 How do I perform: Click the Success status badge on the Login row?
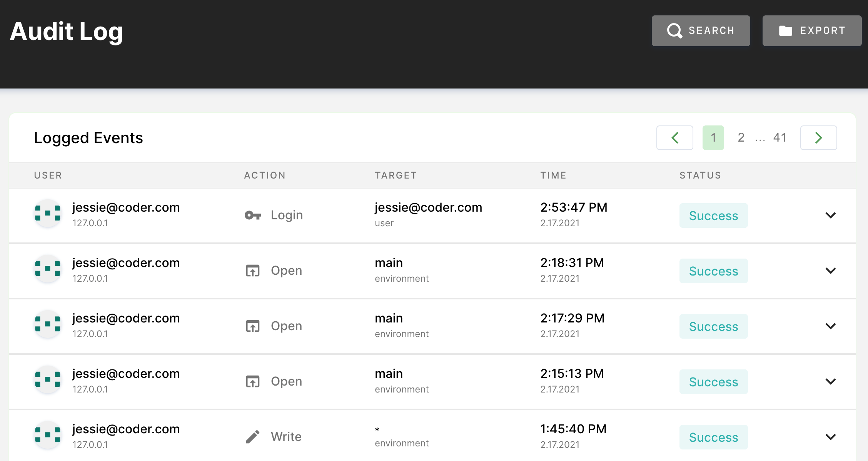[713, 215]
